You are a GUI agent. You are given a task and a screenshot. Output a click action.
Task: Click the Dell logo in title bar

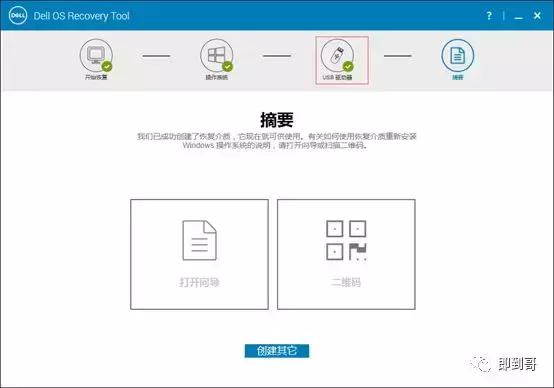point(18,16)
